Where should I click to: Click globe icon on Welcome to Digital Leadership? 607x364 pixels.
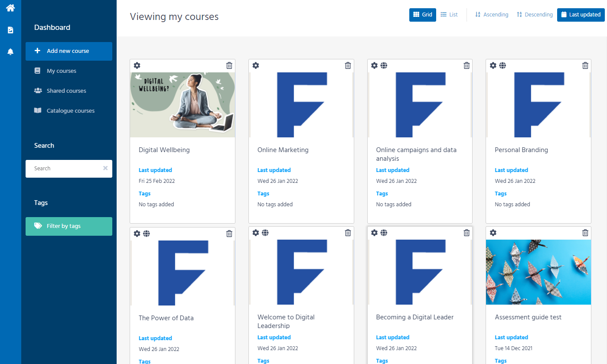pos(265,233)
